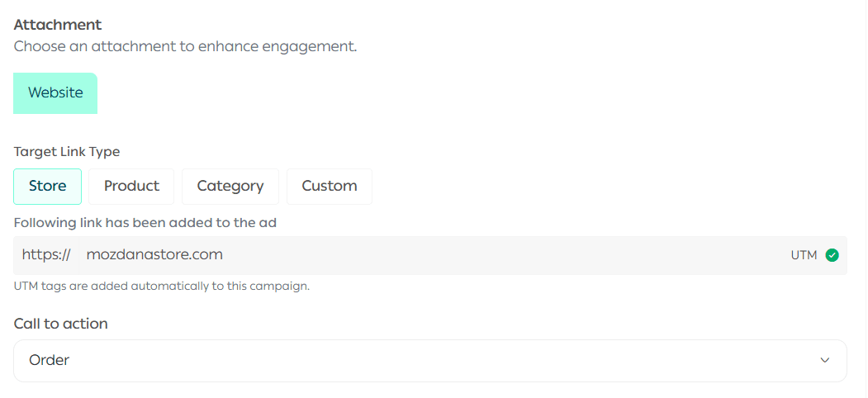The width and height of the screenshot is (868, 398).
Task: Click the UTM label beside the checkmark
Action: (x=804, y=255)
